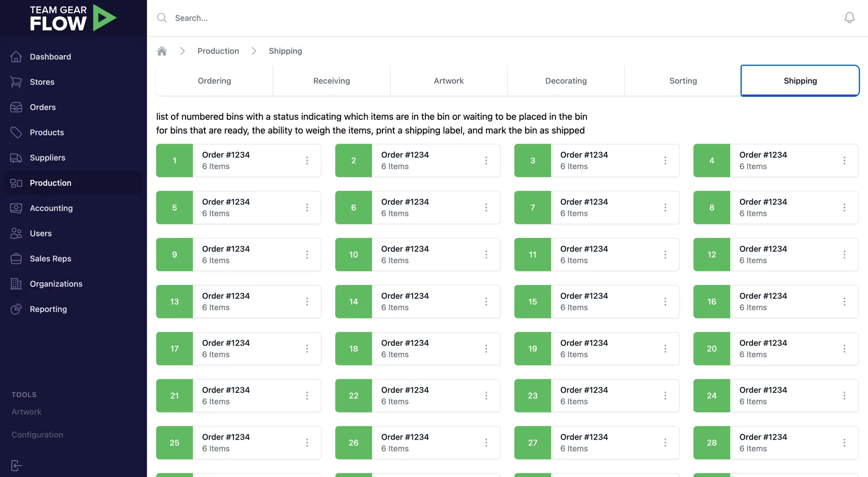Open Shipping breadcrumb link
The height and width of the screenshot is (477, 868).
pyautogui.click(x=285, y=51)
